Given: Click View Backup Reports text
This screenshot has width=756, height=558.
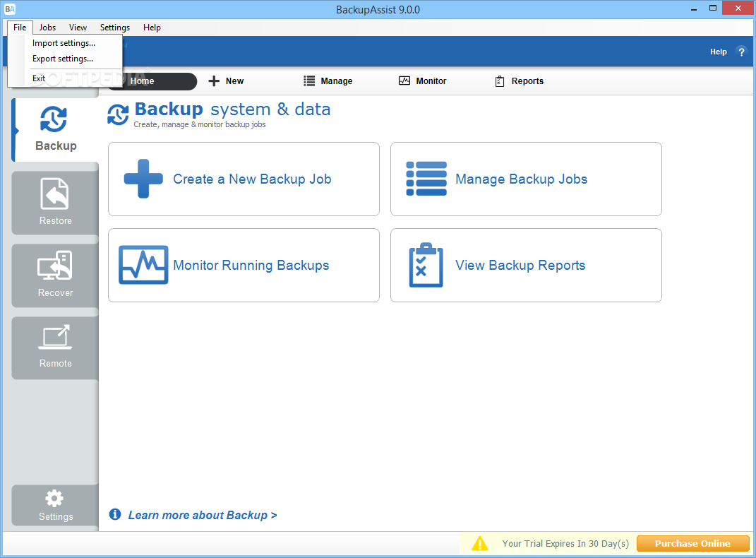Looking at the screenshot, I should [520, 266].
